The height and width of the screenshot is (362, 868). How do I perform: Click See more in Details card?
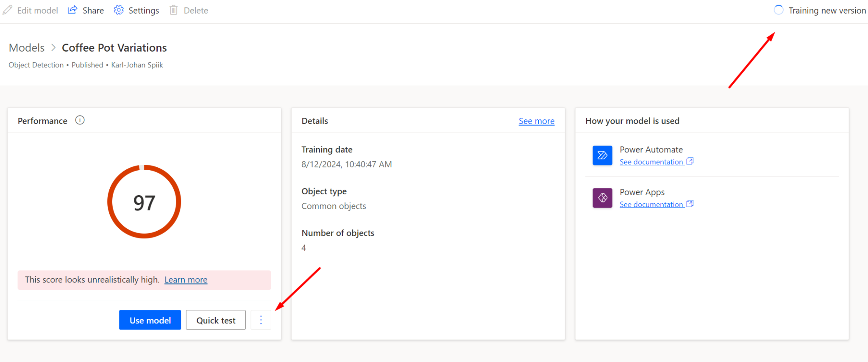[x=536, y=121]
